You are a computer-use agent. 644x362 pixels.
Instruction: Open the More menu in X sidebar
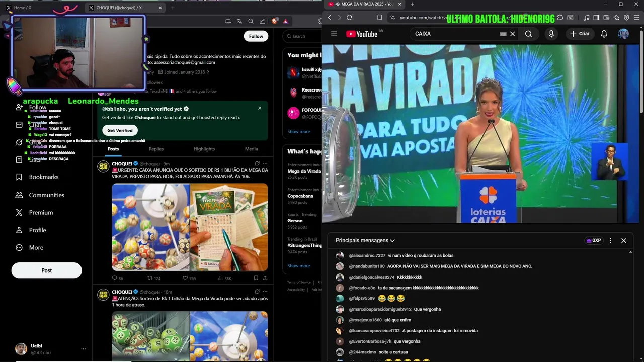(29, 247)
